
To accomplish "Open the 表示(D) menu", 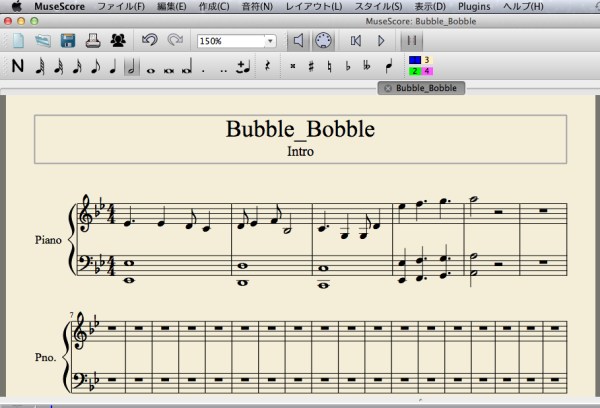I will (x=430, y=7).
